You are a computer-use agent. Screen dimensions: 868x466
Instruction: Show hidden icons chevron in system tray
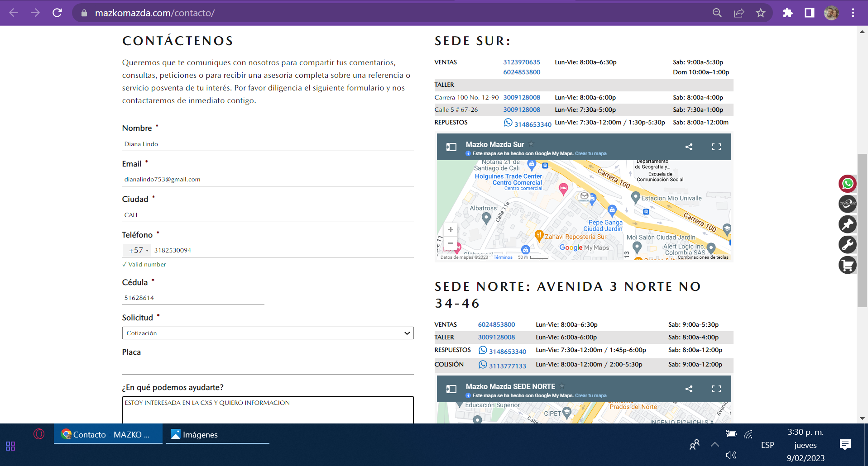coord(715,445)
